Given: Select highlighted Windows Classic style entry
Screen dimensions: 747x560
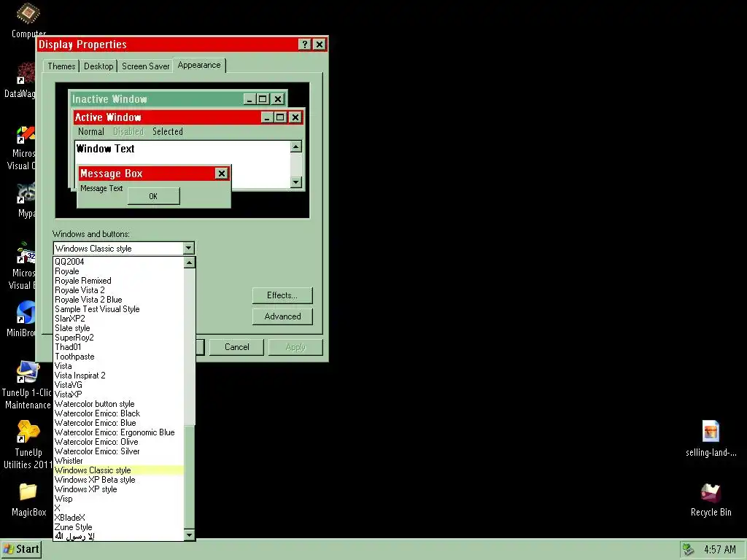Looking at the screenshot, I should (x=119, y=470).
